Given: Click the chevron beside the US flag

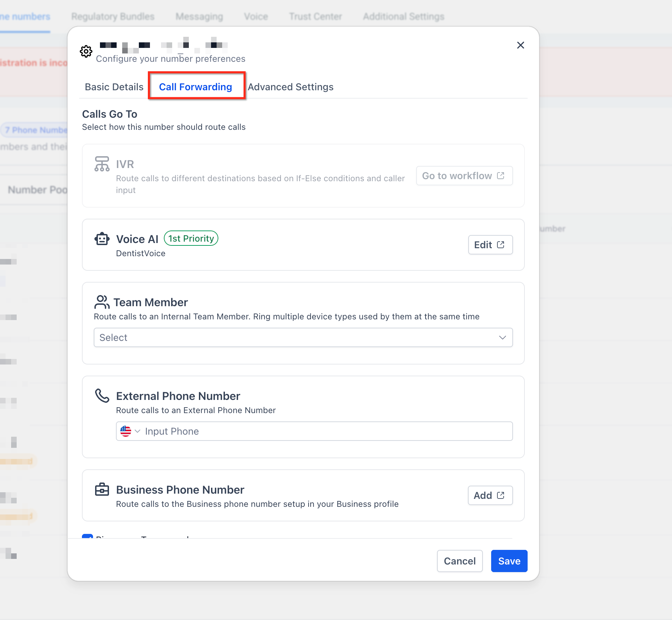Looking at the screenshot, I should click(137, 431).
